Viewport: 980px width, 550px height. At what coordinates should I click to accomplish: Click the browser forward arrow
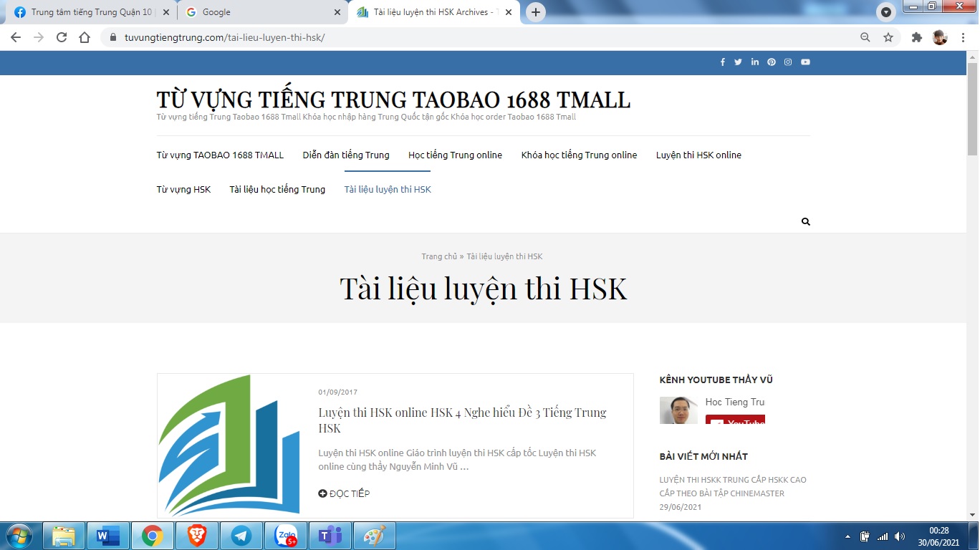(x=39, y=37)
